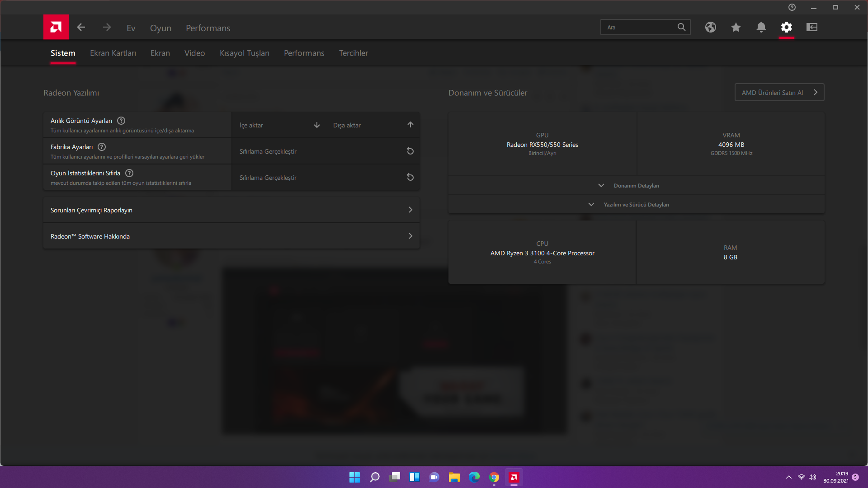The image size is (868, 488).
Task: Click help icon beside Anlık Görüntü Ayarları
Action: click(121, 121)
